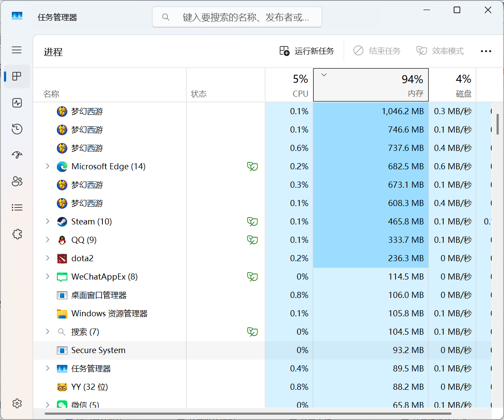Switch to the Performance page in sidebar
Viewport: 504px width, 420px height.
click(x=17, y=103)
